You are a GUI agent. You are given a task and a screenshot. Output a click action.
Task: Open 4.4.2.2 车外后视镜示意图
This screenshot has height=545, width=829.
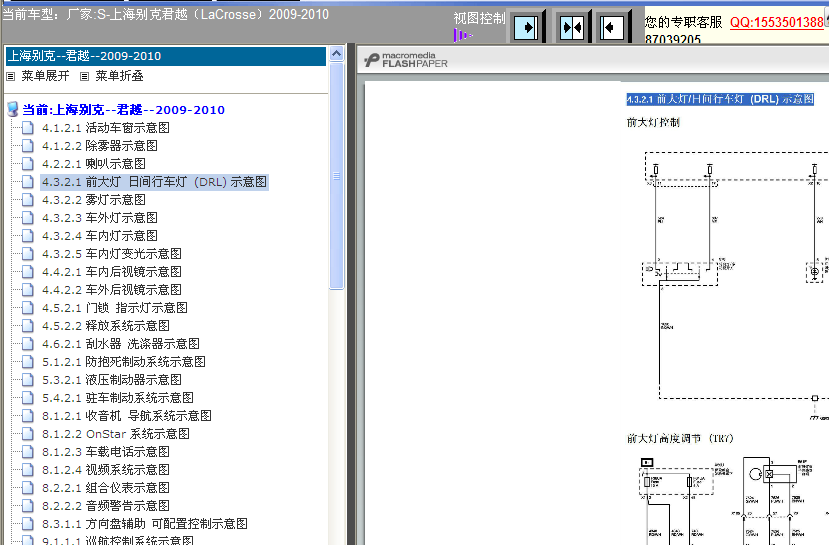coord(112,289)
